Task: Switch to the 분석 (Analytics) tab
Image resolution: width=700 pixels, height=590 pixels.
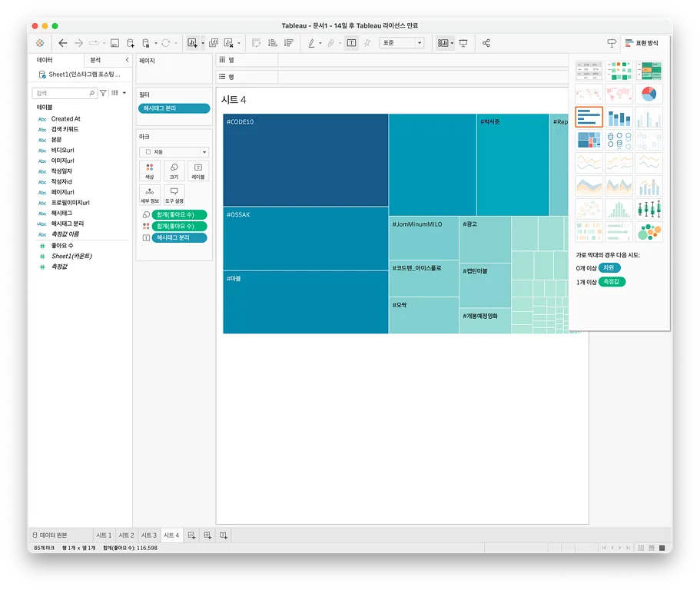Action: (95, 59)
